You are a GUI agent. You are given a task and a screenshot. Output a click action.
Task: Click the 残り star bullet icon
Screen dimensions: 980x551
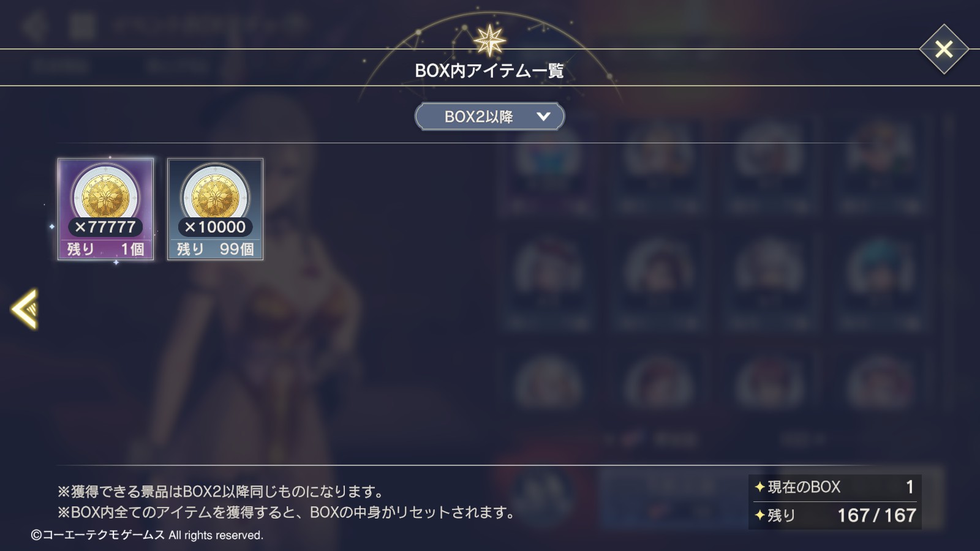(759, 515)
